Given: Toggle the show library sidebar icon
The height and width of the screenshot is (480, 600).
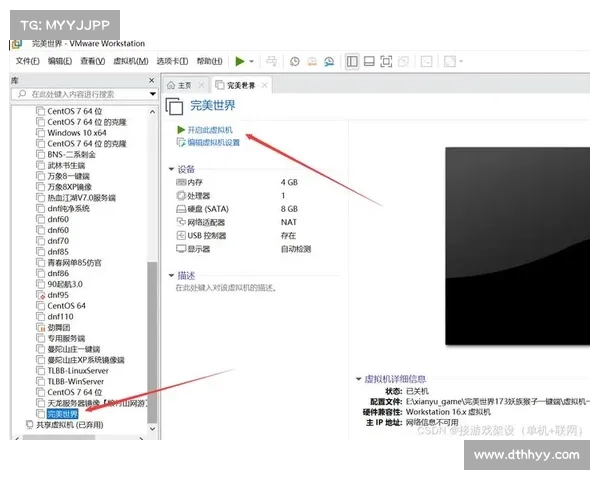Looking at the screenshot, I should pos(352,61).
